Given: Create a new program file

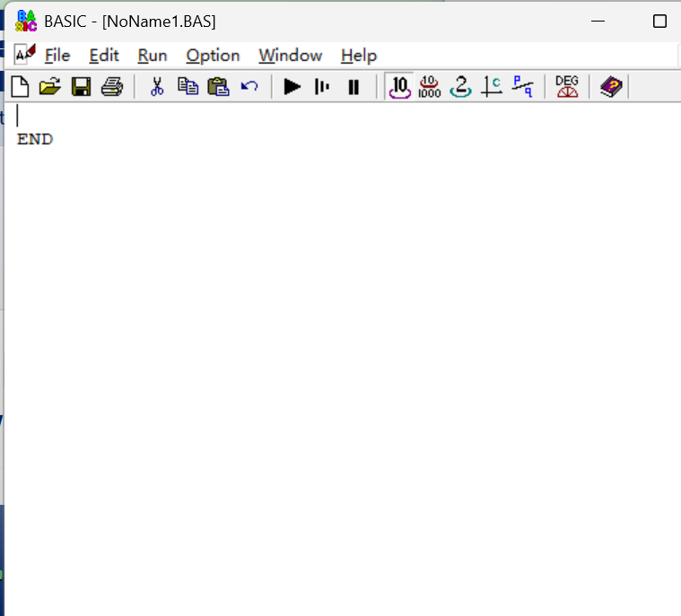Looking at the screenshot, I should 20,86.
